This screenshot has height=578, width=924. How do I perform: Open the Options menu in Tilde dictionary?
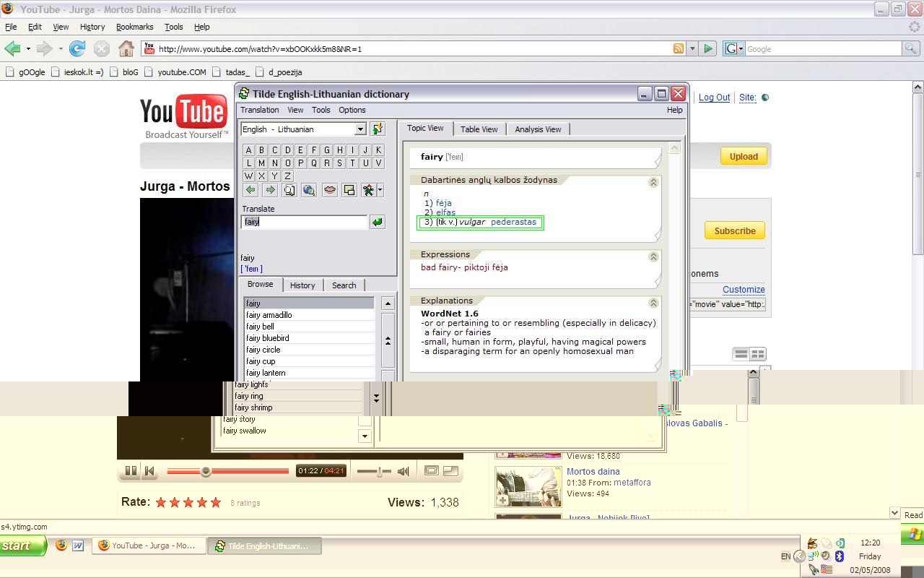pyautogui.click(x=352, y=110)
